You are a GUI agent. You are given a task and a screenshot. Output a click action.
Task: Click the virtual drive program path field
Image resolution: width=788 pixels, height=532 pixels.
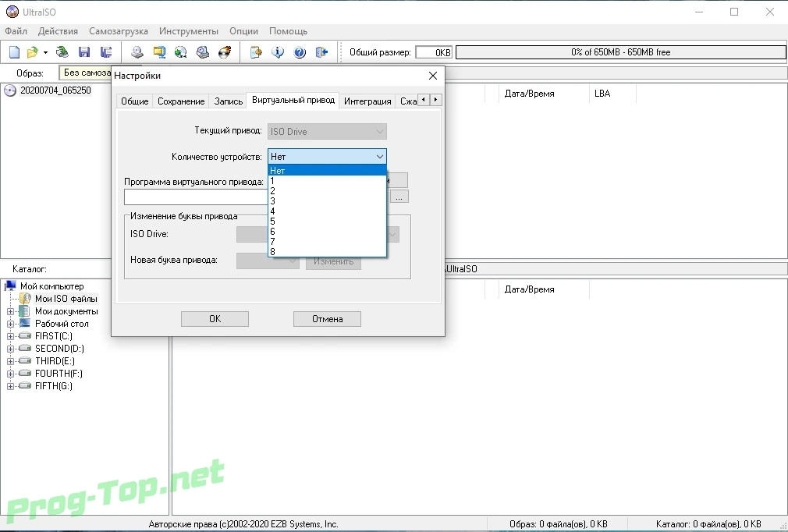pyautogui.click(x=196, y=197)
